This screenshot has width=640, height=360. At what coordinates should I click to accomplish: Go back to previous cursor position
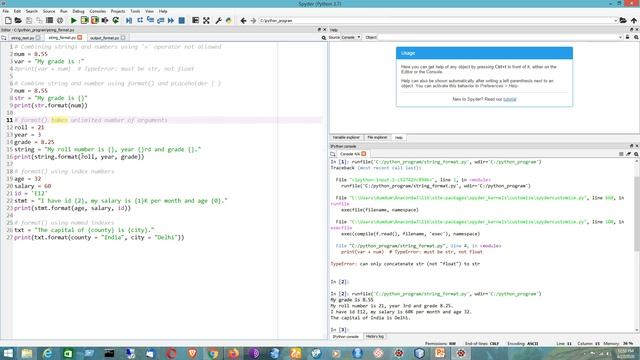(243, 20)
